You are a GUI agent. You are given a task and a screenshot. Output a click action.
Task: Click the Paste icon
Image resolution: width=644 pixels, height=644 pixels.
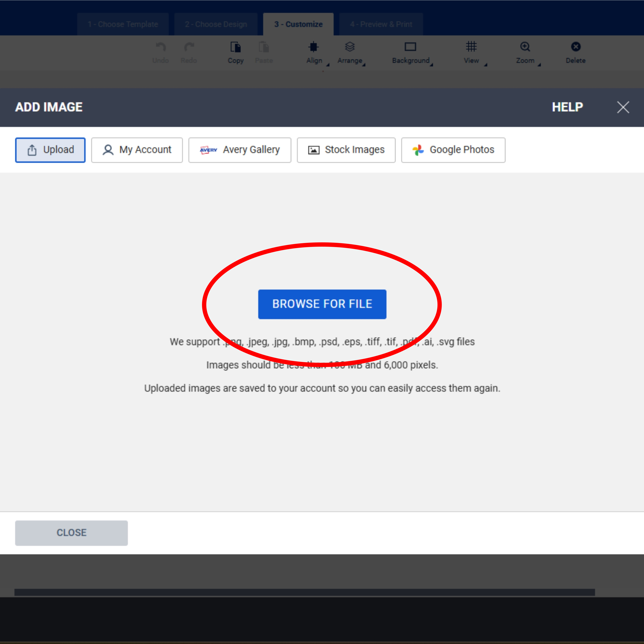pos(264,47)
